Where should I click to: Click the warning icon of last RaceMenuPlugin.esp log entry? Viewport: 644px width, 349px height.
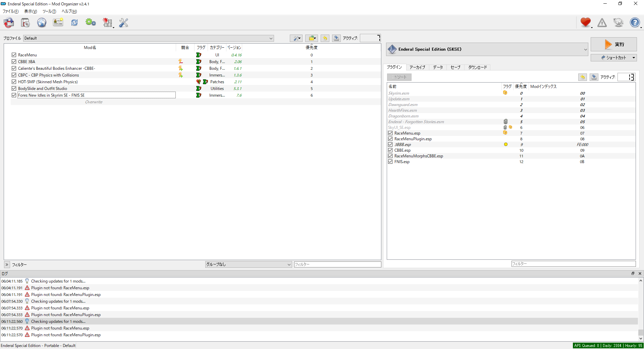pyautogui.click(x=27, y=335)
